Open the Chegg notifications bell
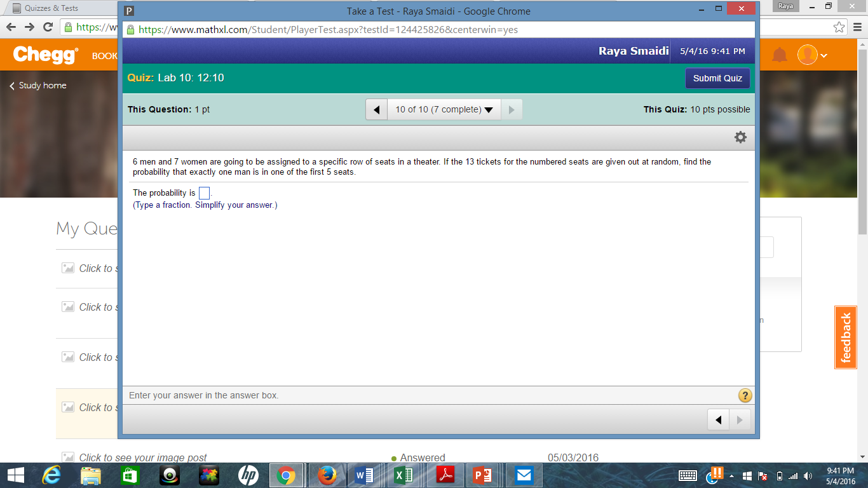This screenshot has width=868, height=488. 780,55
